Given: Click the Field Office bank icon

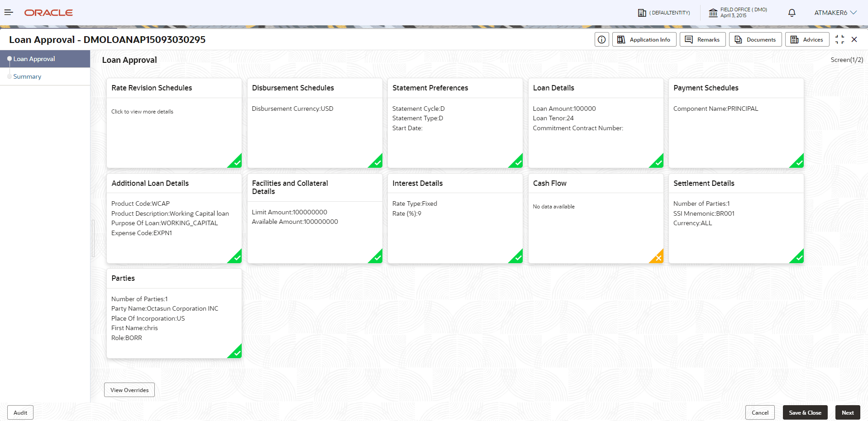Looking at the screenshot, I should click(x=713, y=13).
